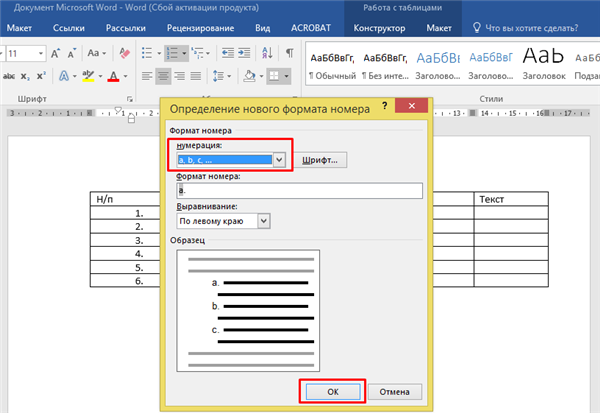The width and height of the screenshot is (600, 413).
Task: Open the Aa change-case menu
Action: [96, 53]
